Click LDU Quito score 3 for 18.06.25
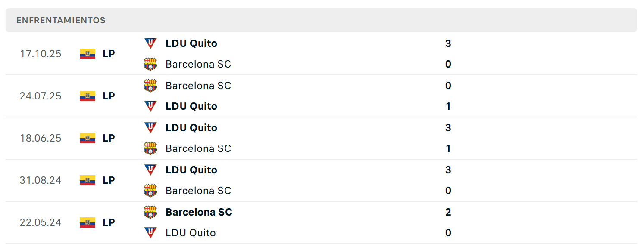Viewport: 644px width, 250px height. click(448, 128)
